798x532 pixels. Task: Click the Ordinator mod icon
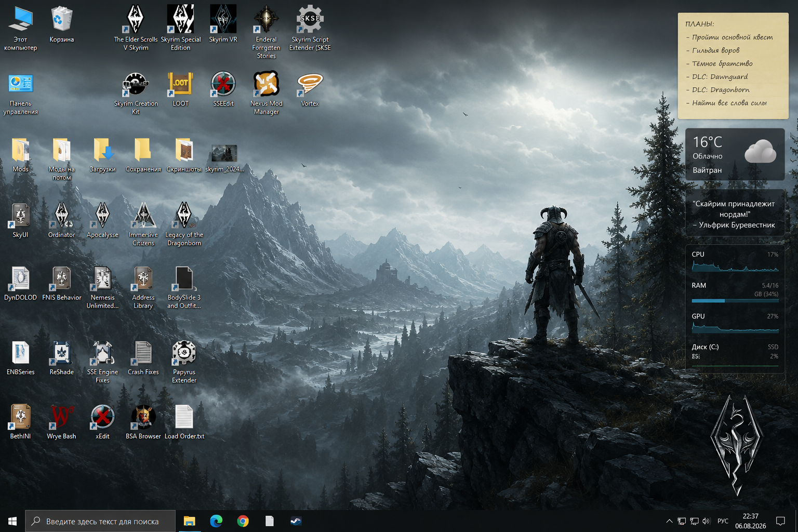point(61,220)
